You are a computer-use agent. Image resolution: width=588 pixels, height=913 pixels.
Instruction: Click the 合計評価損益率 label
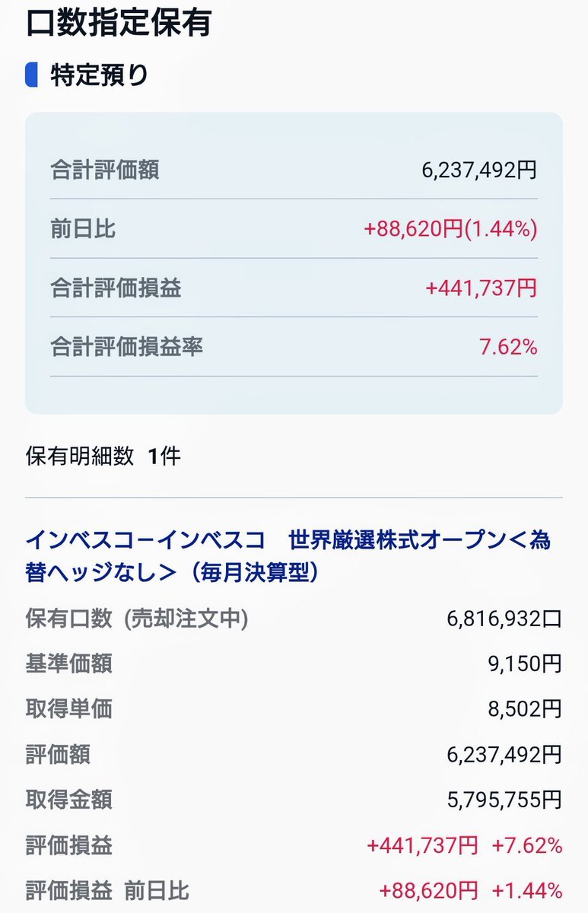[x=127, y=348]
